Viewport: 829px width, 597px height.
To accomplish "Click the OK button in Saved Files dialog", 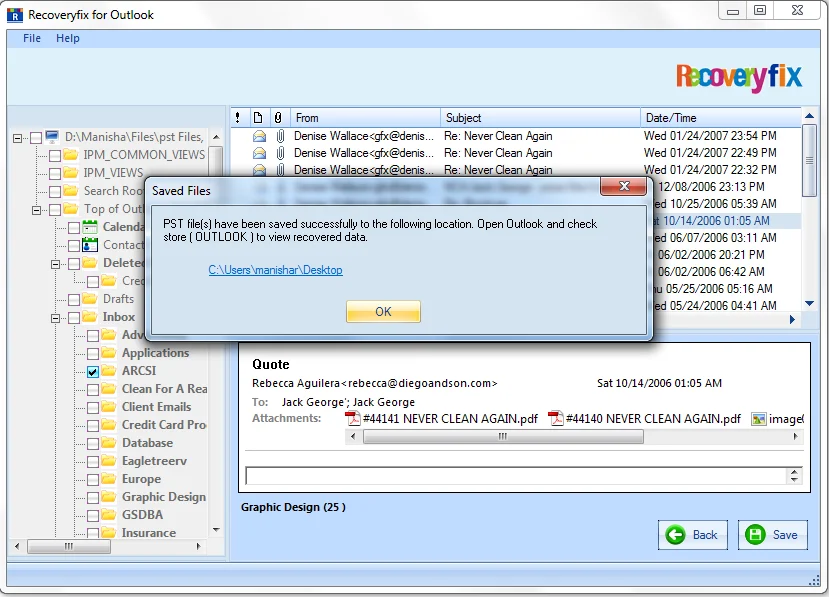I will coord(383,311).
